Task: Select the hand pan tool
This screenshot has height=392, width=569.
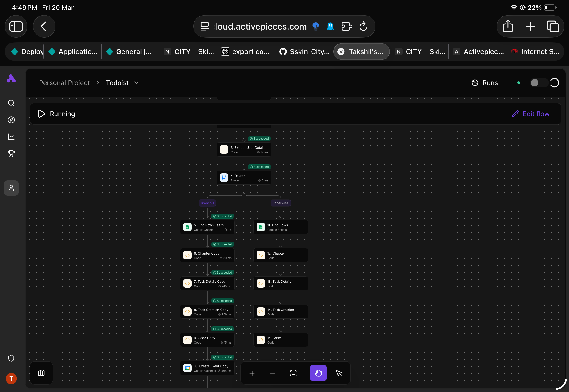Action: tap(318, 373)
